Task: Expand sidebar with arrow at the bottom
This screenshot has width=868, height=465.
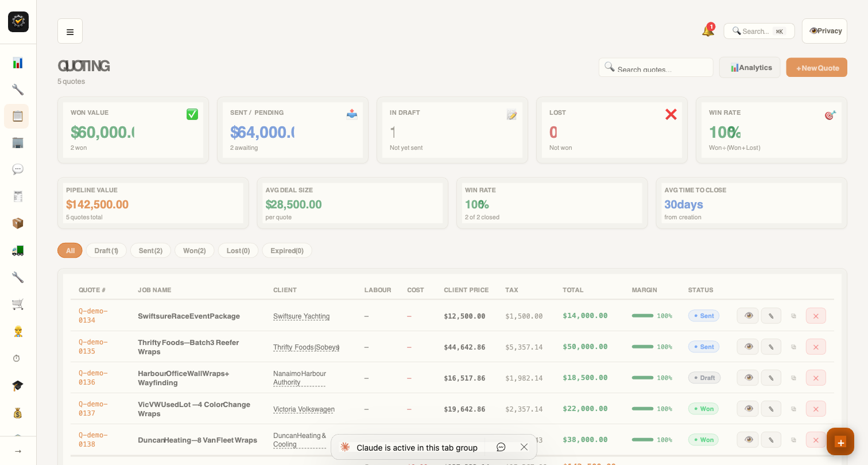Action: pos(18,451)
